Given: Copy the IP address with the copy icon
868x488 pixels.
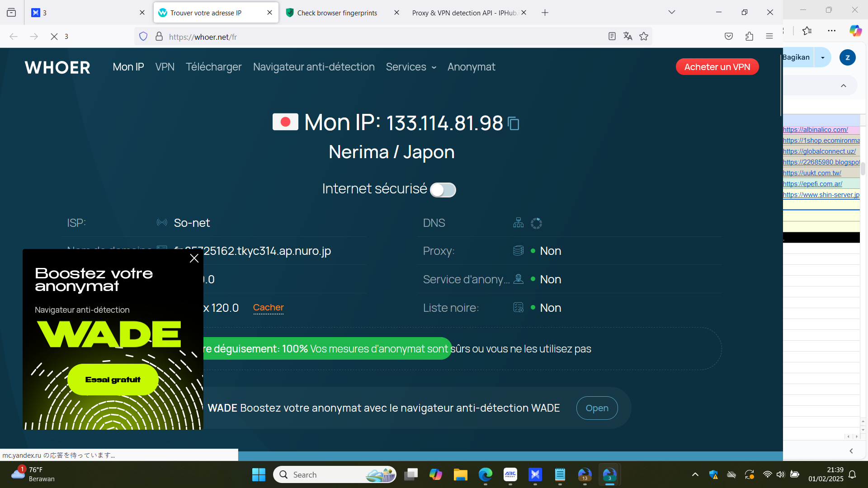Looking at the screenshot, I should coord(514,123).
